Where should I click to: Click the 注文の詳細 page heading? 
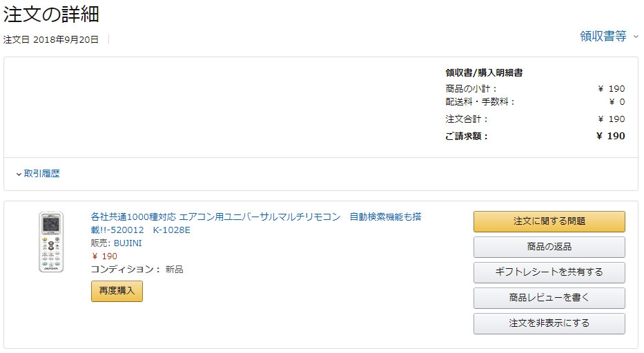pyautogui.click(x=51, y=14)
